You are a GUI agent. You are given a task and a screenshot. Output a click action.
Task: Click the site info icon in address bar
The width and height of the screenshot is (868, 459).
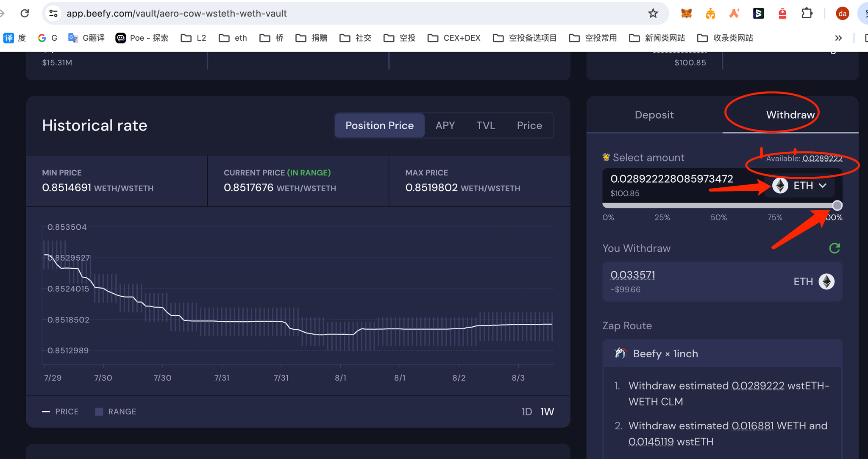point(53,14)
